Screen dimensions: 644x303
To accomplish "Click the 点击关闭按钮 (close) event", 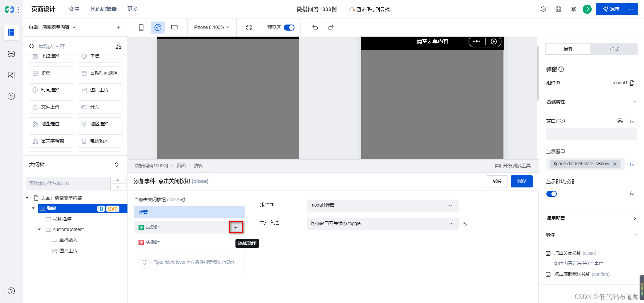I will (x=575, y=253).
